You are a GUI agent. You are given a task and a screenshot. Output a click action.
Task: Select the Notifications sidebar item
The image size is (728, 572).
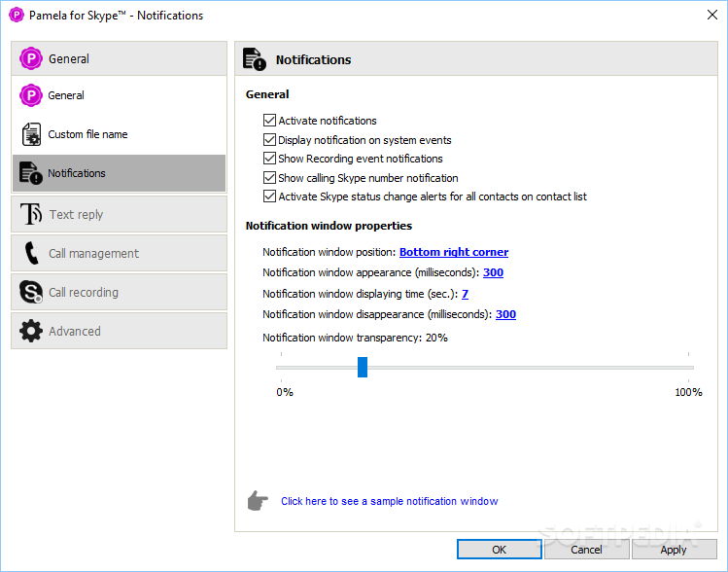[120, 173]
